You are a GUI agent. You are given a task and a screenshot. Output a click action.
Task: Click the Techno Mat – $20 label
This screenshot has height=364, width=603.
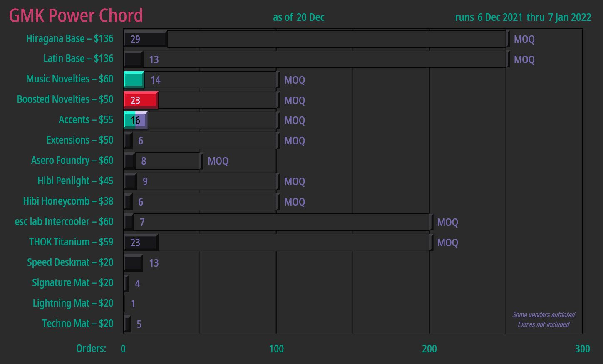click(77, 324)
